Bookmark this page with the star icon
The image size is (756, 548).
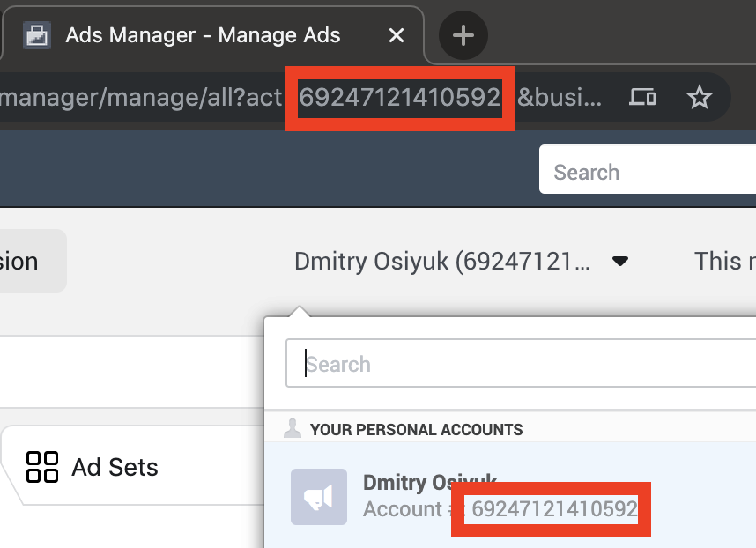[x=699, y=98]
